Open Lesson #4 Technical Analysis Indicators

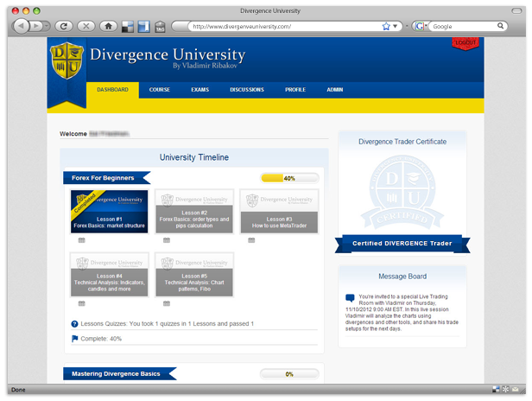click(x=109, y=275)
